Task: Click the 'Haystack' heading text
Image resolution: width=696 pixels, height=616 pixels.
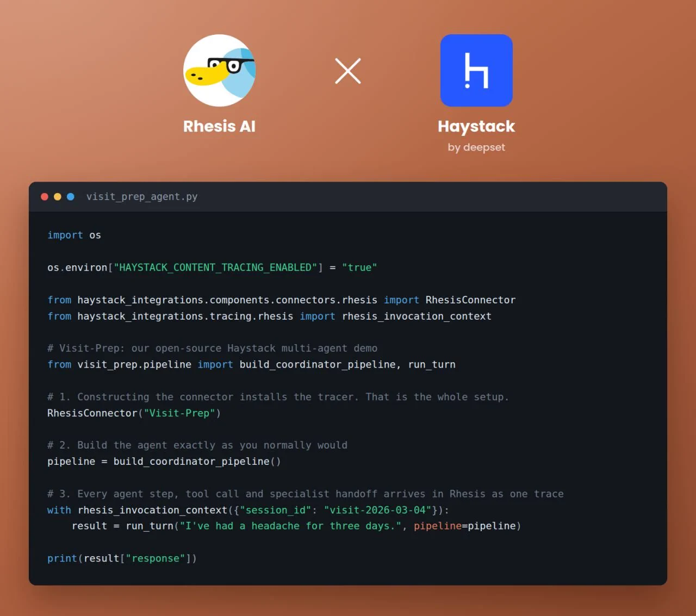Action: (476, 127)
